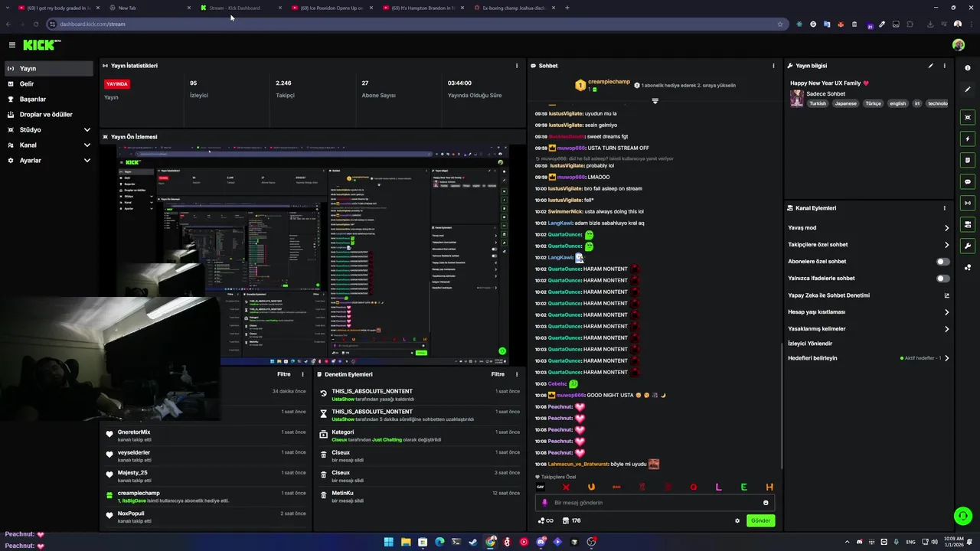Expand the pinned gift banner arrow in chat
The width and height of the screenshot is (980, 551).
click(655, 100)
